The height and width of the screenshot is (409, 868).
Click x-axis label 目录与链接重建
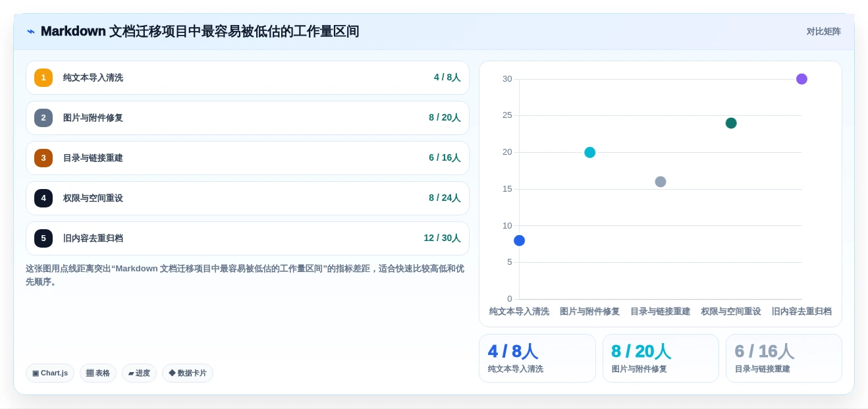pyautogui.click(x=661, y=312)
